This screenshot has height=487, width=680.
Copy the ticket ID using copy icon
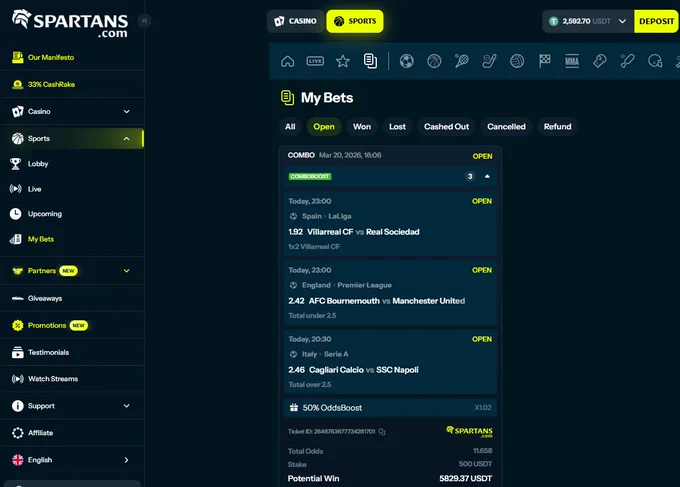pos(382,431)
